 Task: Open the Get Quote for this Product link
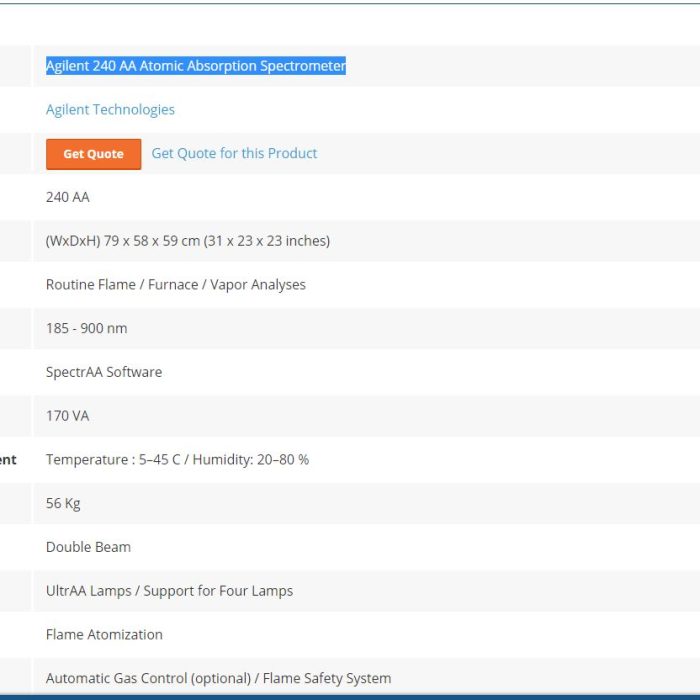click(x=234, y=153)
